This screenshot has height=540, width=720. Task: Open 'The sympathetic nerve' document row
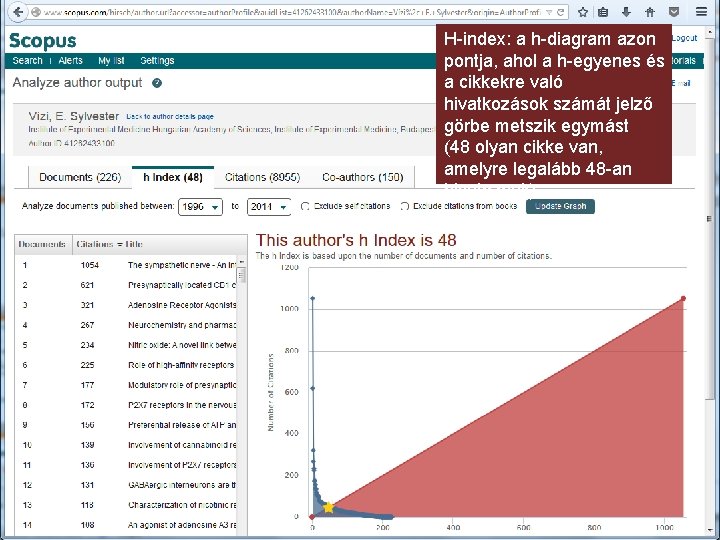127,265
